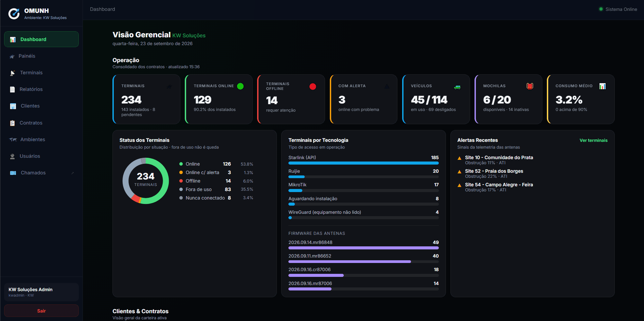Click the 129 terminais online value

(x=202, y=100)
